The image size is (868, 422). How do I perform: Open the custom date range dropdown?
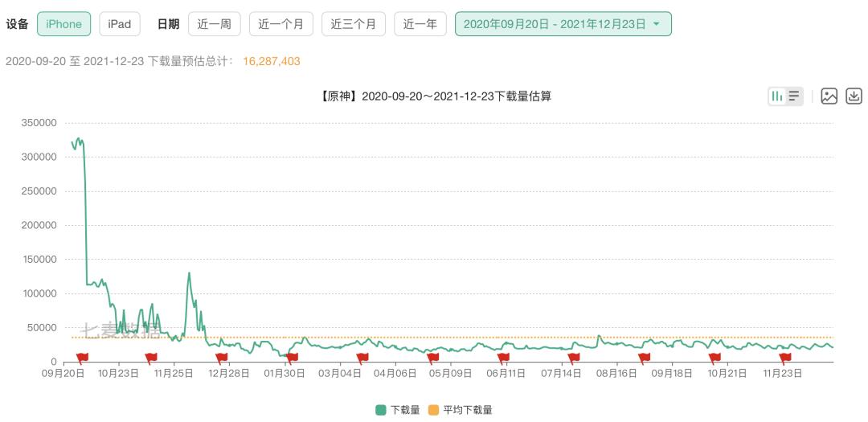pos(563,24)
